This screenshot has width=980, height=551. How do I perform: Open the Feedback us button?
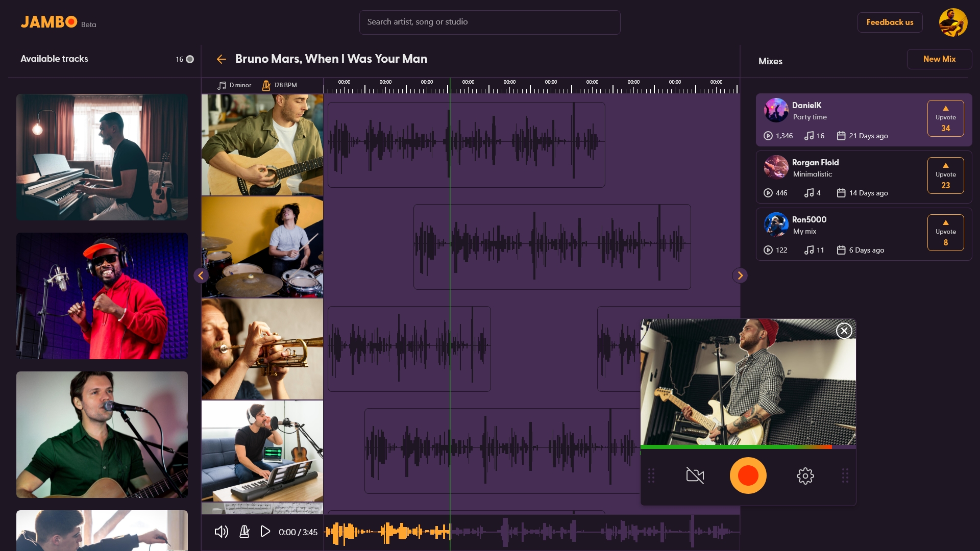[x=890, y=22]
